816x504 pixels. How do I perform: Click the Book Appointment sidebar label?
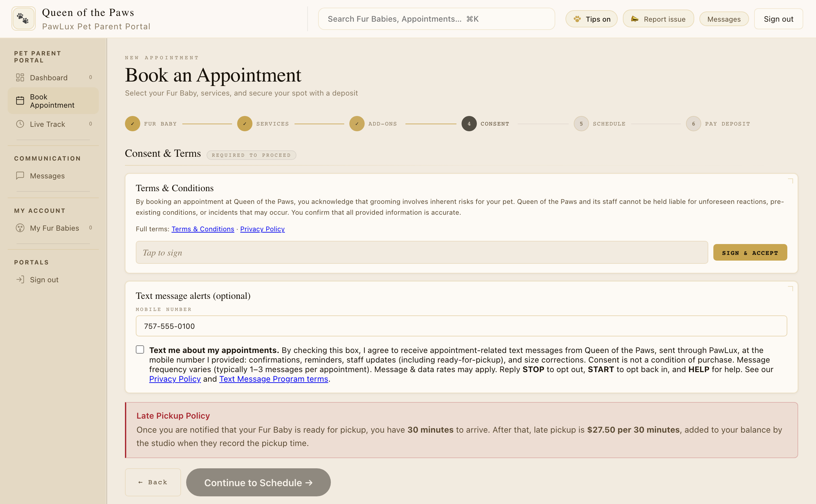pos(52,101)
